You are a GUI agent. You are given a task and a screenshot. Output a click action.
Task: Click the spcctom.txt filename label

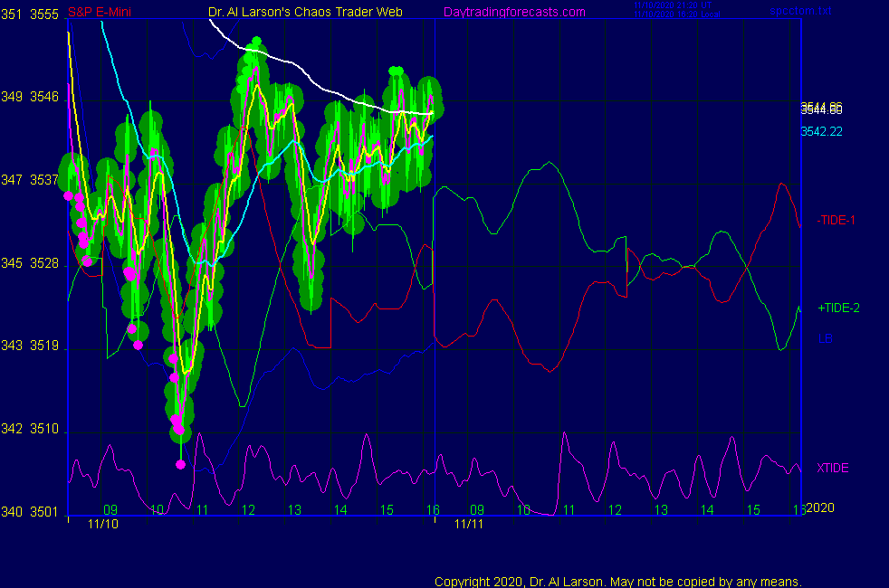point(800,11)
